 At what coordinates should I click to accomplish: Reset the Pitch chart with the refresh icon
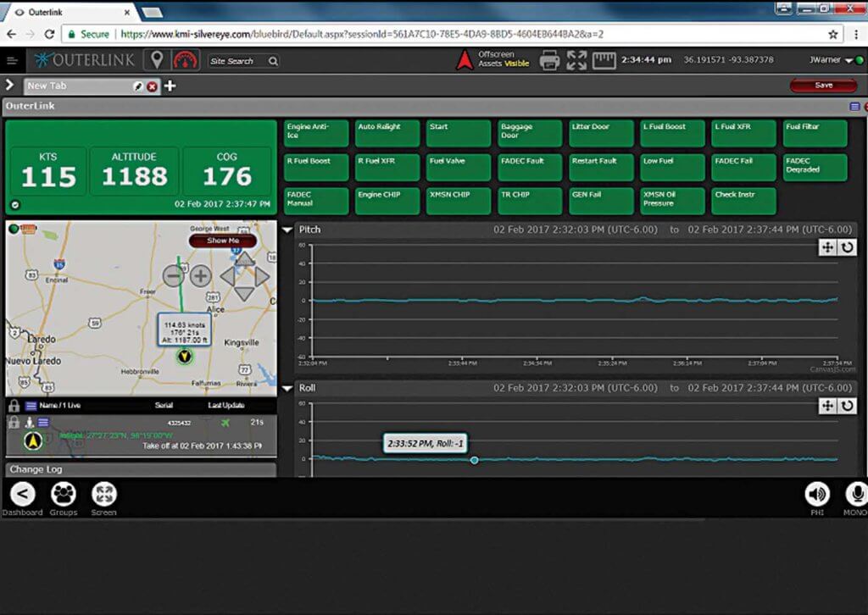(847, 247)
